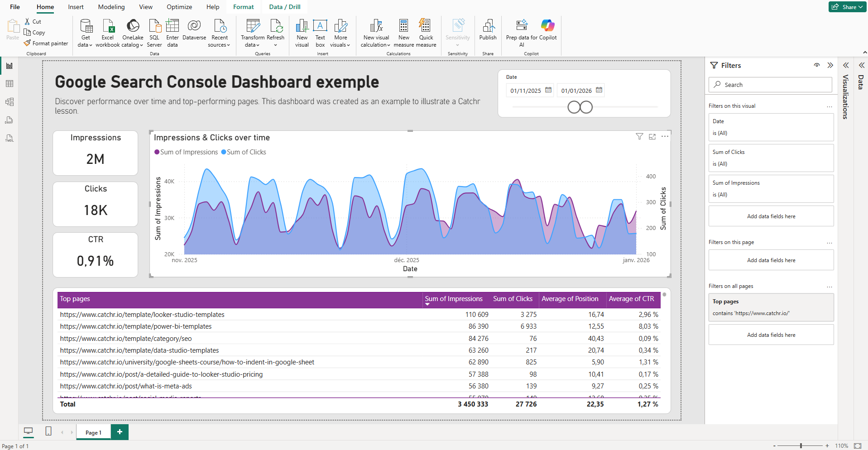Open the DAX query view

9,120
